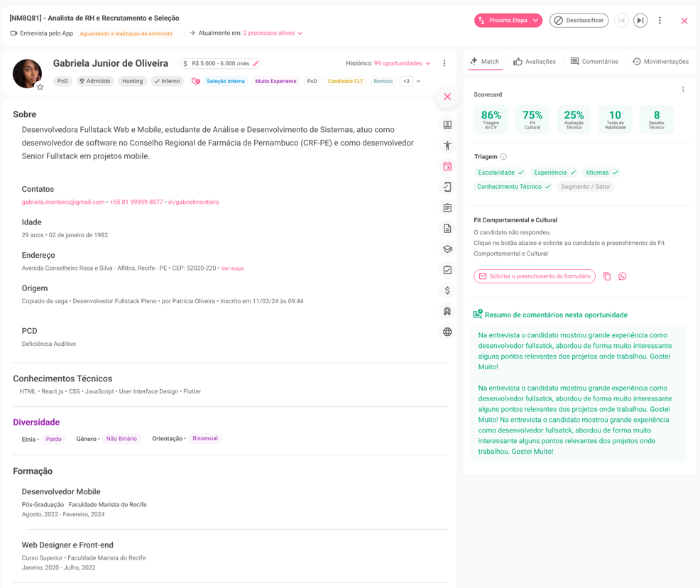Switch to the Avaliações tab
Viewport: 700px width, 588px height.
click(535, 62)
